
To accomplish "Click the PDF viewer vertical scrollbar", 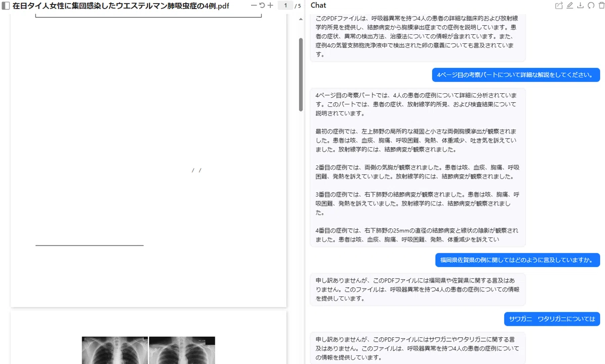I will tap(301, 75).
